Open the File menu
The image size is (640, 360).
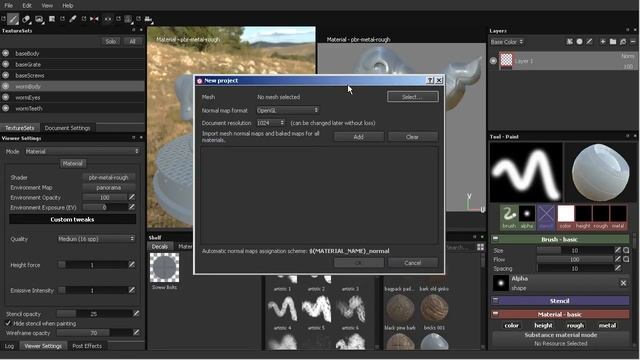click(9, 5)
